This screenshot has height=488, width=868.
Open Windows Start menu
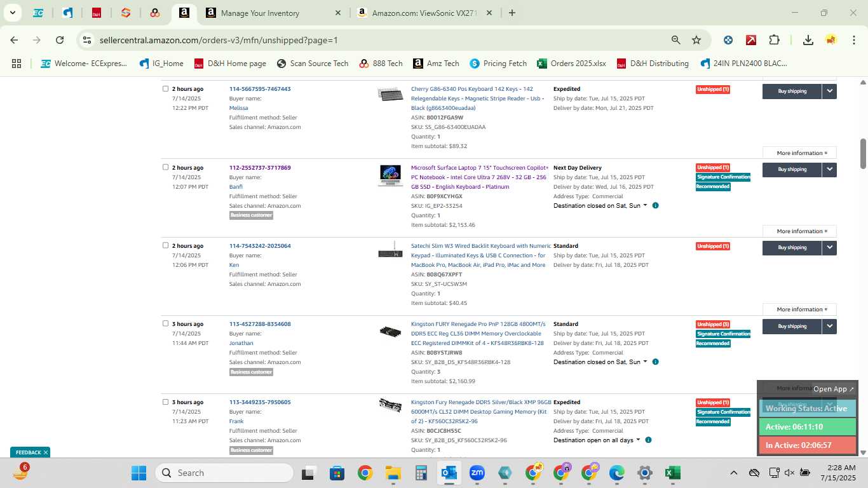coord(139,473)
